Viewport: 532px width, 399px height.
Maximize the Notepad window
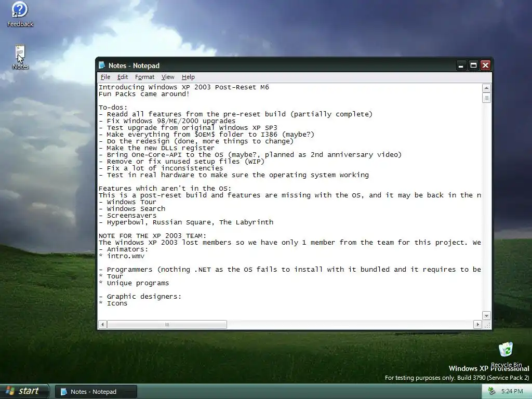(473, 65)
